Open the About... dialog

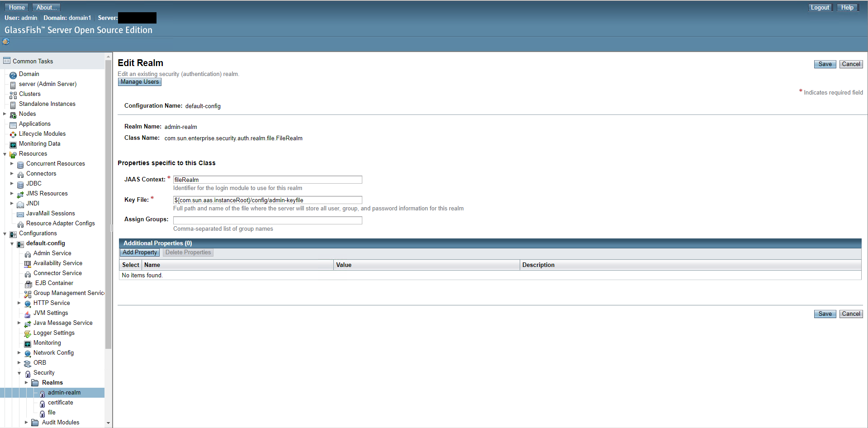pos(46,7)
